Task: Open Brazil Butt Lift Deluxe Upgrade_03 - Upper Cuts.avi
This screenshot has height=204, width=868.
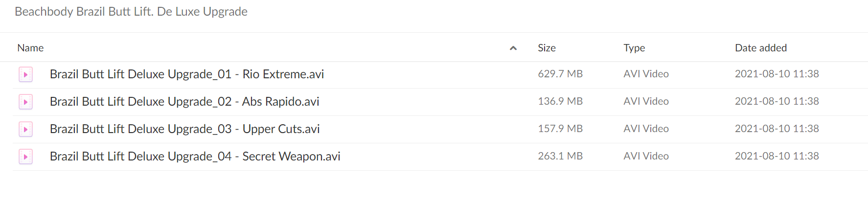Action: (x=185, y=129)
